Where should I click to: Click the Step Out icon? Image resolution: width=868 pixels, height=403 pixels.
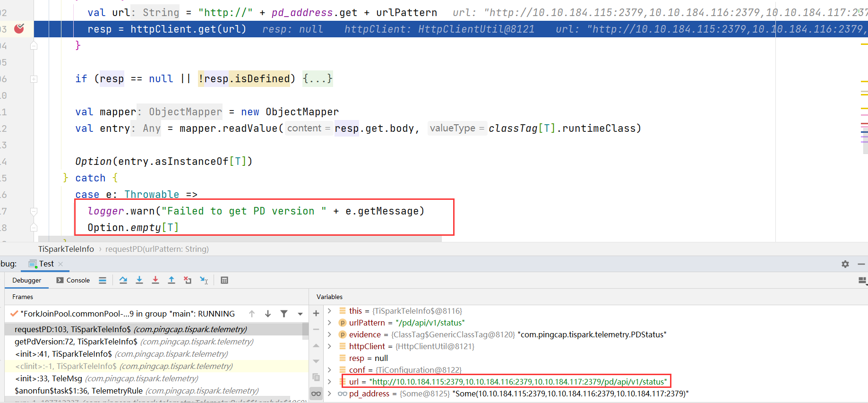pyautogui.click(x=172, y=280)
